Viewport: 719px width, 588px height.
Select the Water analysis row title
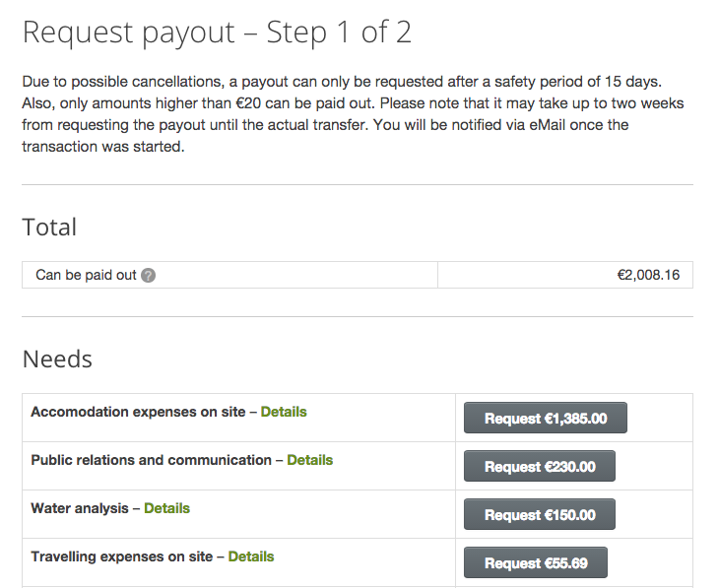[x=80, y=508]
